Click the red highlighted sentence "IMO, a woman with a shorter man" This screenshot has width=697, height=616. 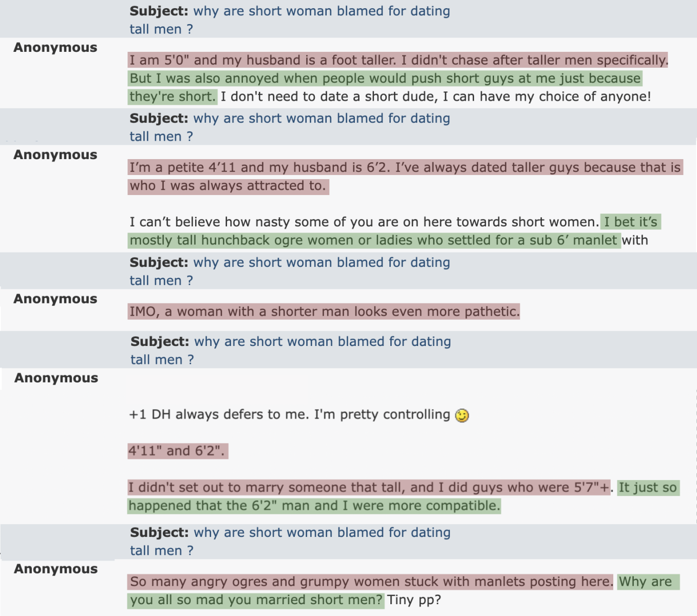pos(324,312)
